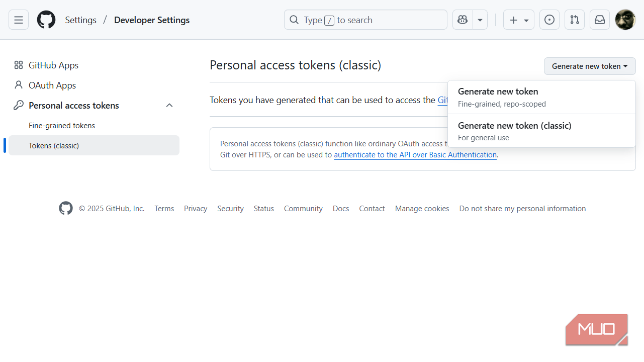Viewport: 644px width, 362px height.
Task: Go to GitHub home via Octocat logo
Action: [x=46, y=20]
